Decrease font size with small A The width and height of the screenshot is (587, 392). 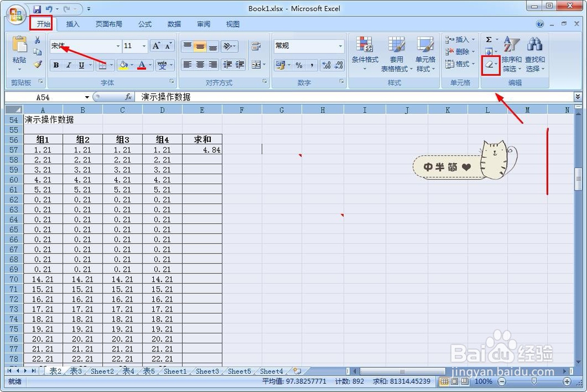(x=168, y=46)
